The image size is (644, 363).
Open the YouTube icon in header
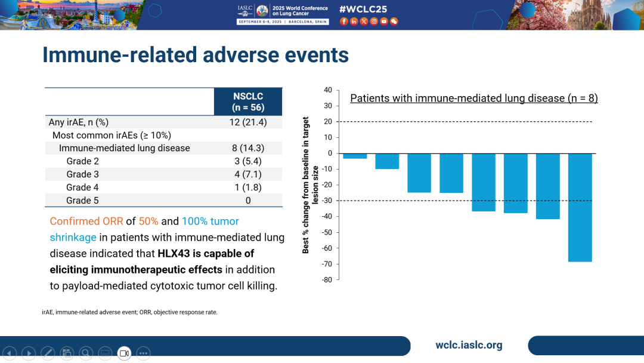click(x=384, y=21)
